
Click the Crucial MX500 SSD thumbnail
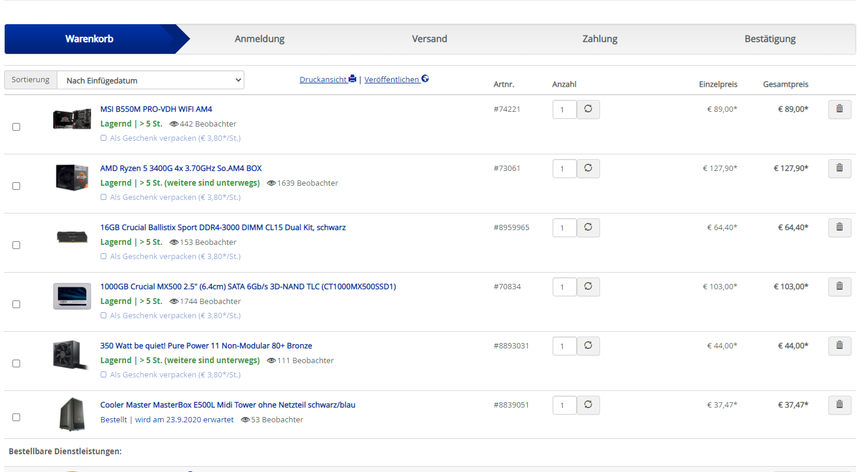coord(72,296)
